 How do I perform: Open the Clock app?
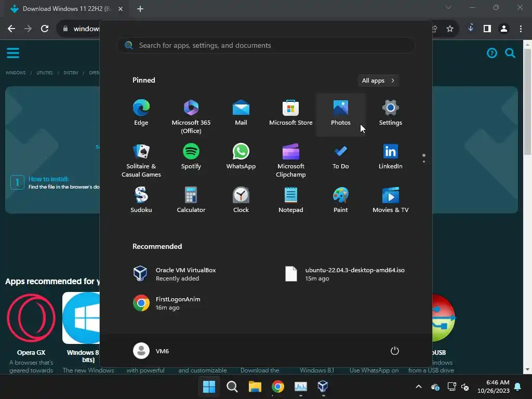[241, 200]
